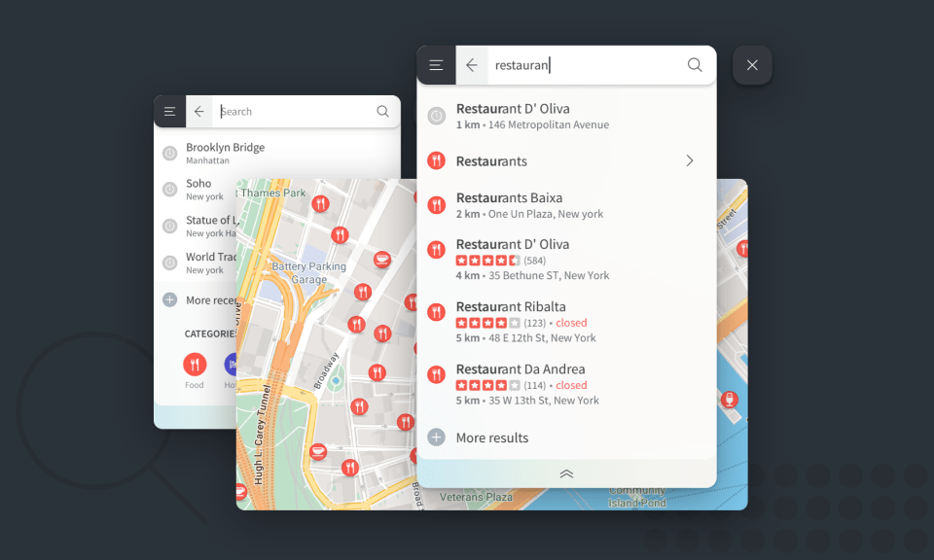The image size is (934, 560).
Task: Click the restaurant pin near Thames Park
Action: coord(321,204)
